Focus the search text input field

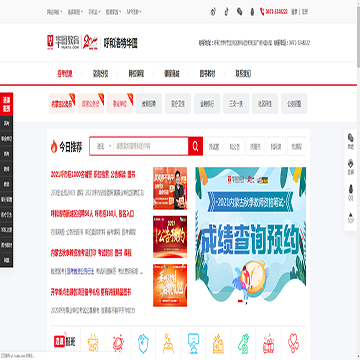151,146
